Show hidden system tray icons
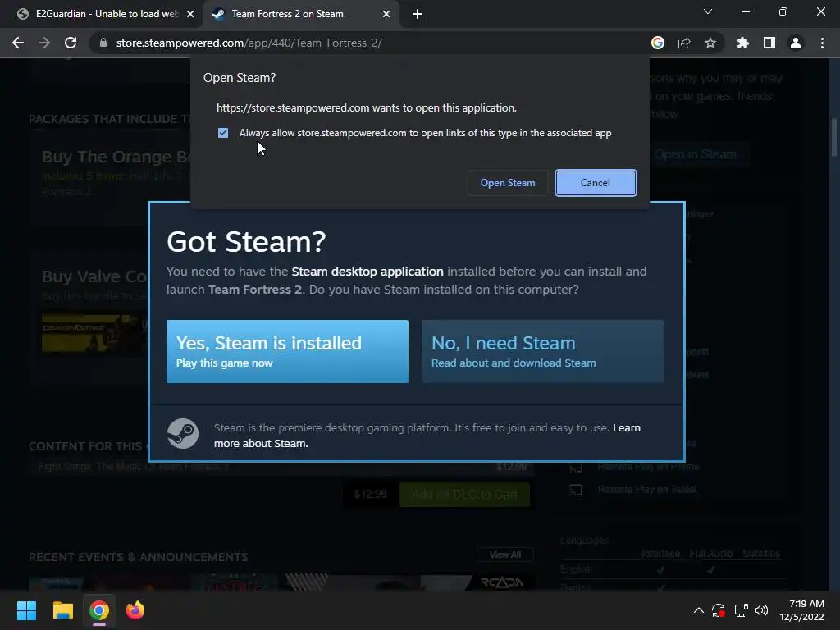Viewport: 840px width, 630px height. coord(699,610)
